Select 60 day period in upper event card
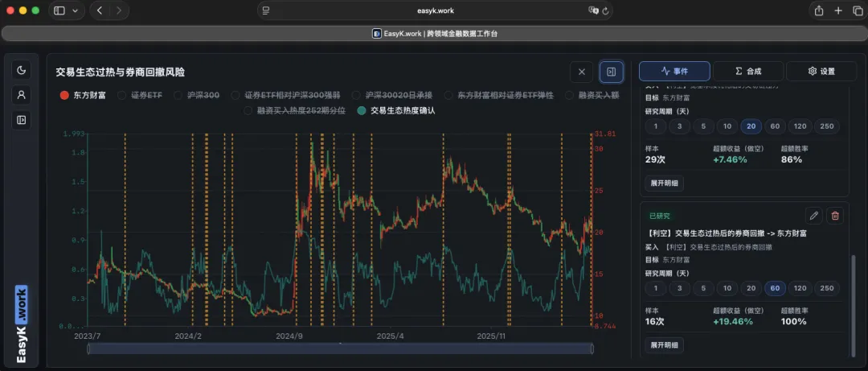Image resolution: width=868 pixels, height=371 pixels. pos(775,126)
